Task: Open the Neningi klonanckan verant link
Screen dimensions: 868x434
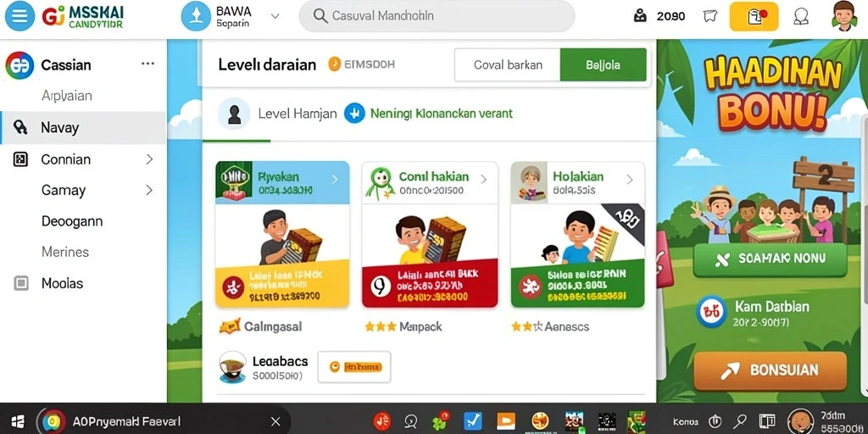Action: point(441,114)
